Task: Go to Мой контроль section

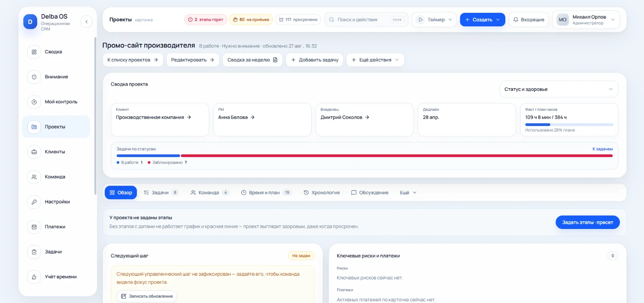Action: coord(56,102)
